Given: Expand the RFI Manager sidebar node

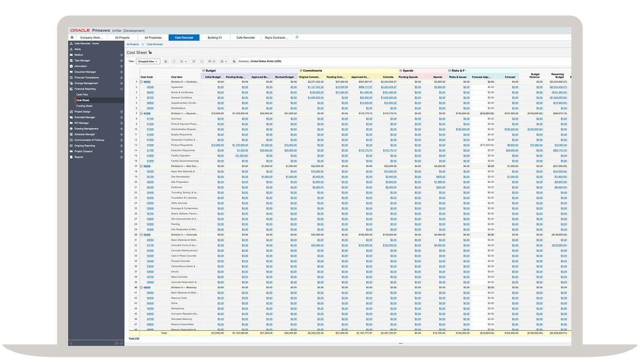Looking at the screenshot, I should (122, 123).
